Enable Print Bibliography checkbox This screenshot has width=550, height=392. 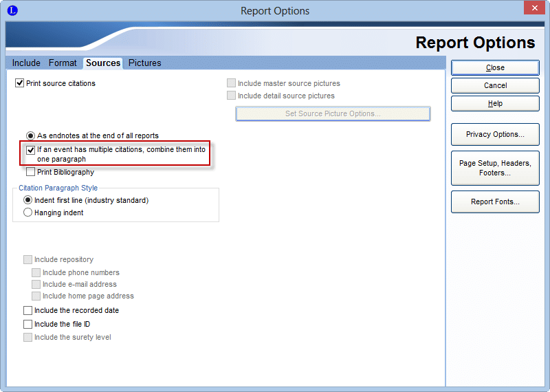point(30,172)
